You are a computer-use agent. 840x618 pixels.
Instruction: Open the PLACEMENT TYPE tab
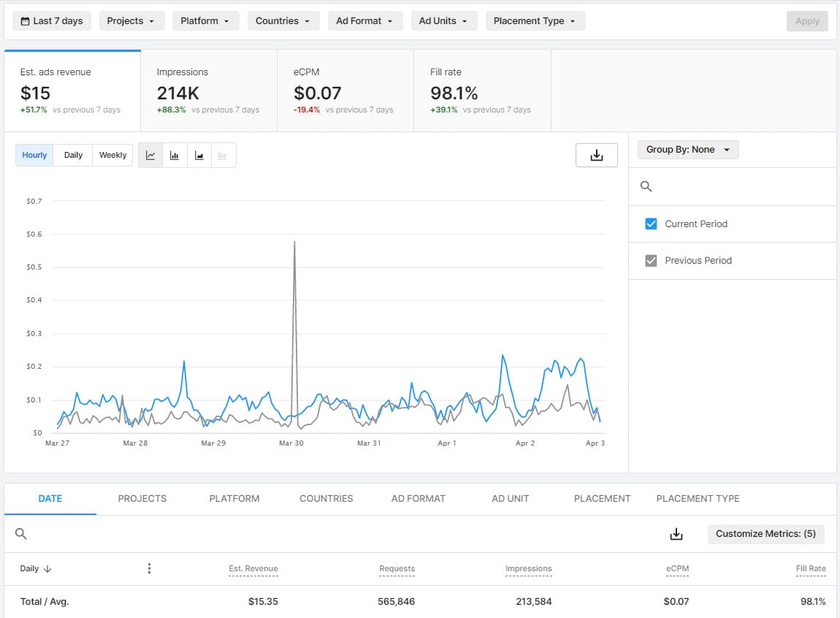click(698, 498)
